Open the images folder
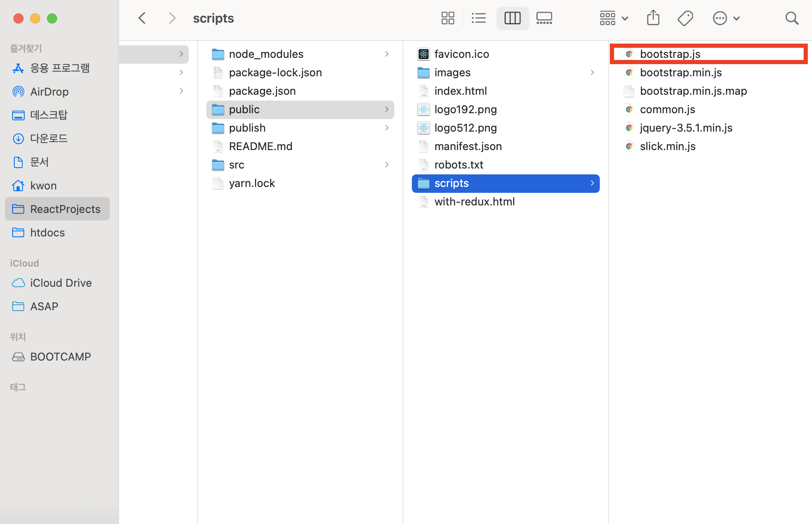Image resolution: width=812 pixels, height=524 pixels. coord(452,73)
